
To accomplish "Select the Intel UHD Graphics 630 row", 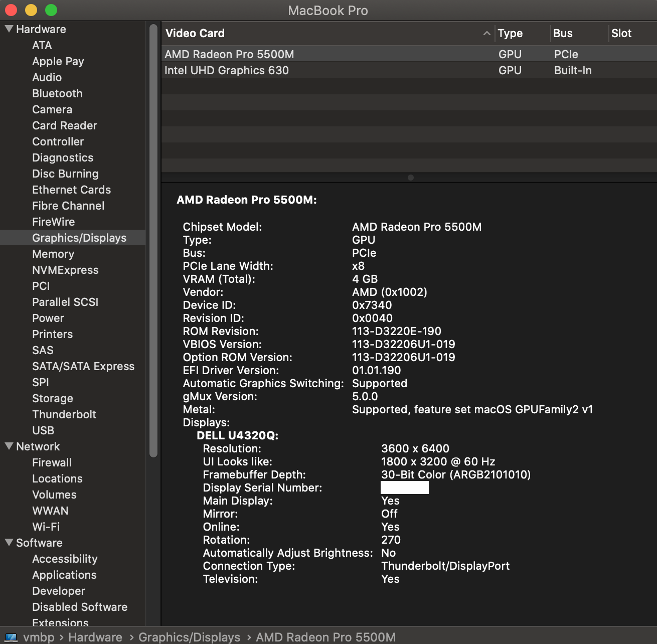I will [409, 70].
